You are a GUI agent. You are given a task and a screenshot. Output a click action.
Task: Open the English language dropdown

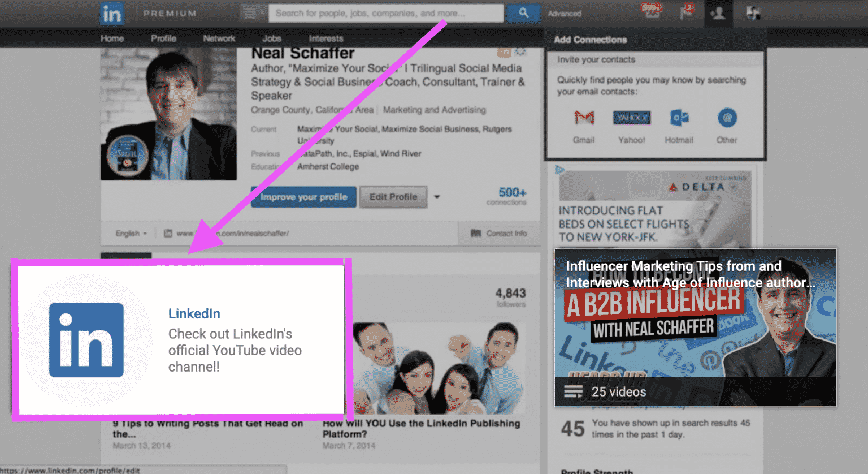point(131,233)
